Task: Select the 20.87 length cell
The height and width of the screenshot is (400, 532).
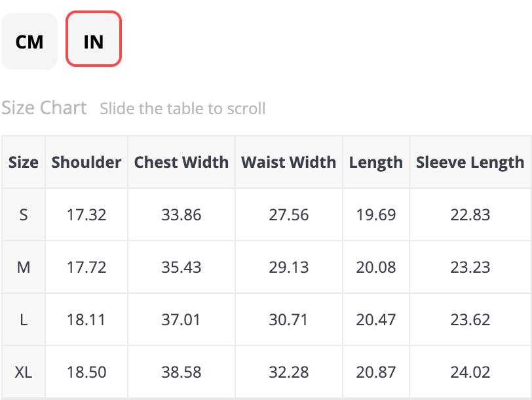Action: click(376, 372)
